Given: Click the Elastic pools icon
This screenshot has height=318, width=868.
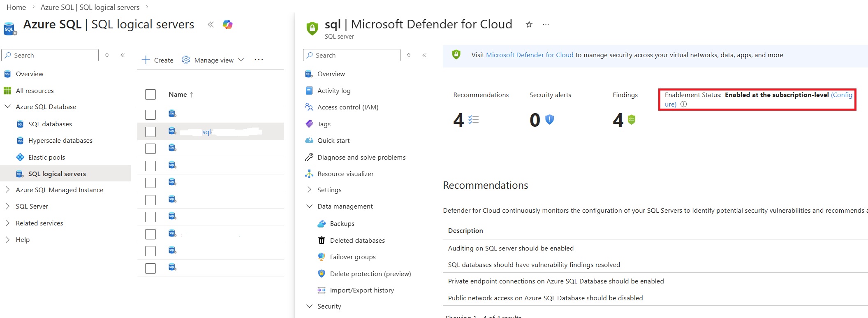Looking at the screenshot, I should coord(20,157).
